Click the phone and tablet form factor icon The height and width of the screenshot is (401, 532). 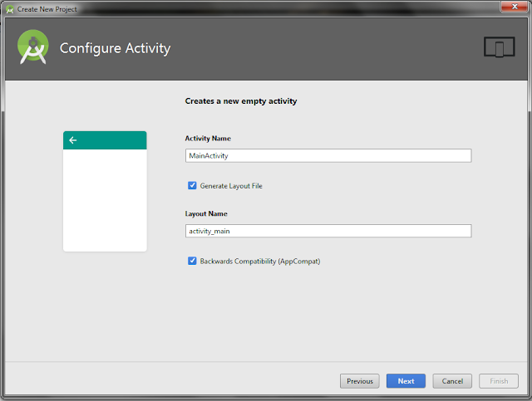(499, 47)
